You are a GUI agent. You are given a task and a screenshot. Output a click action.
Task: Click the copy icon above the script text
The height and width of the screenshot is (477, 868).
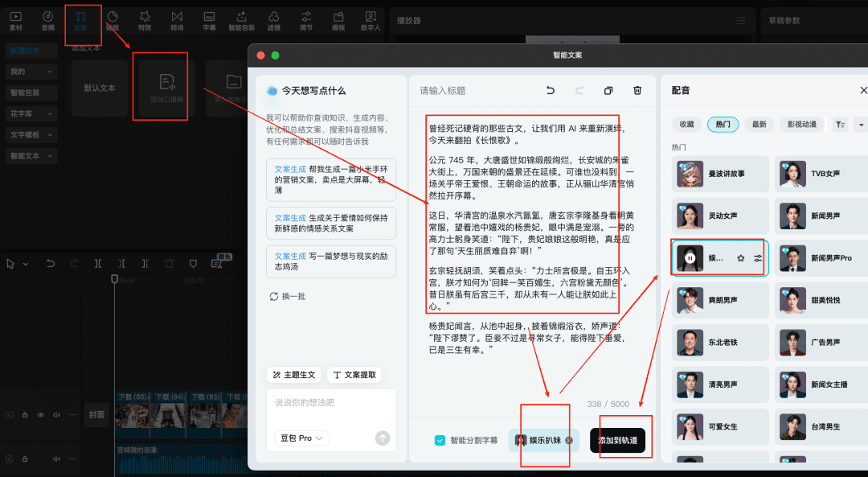click(608, 91)
